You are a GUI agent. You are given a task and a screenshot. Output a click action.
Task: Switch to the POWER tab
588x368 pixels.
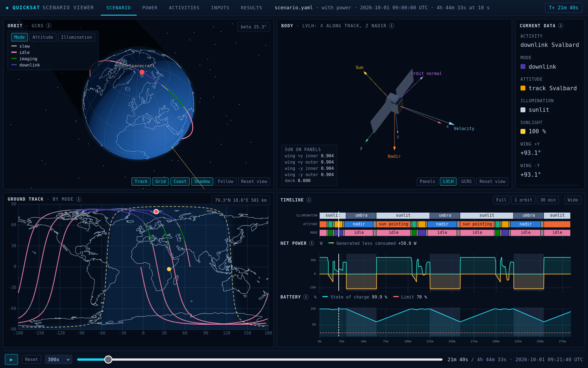pos(150,8)
